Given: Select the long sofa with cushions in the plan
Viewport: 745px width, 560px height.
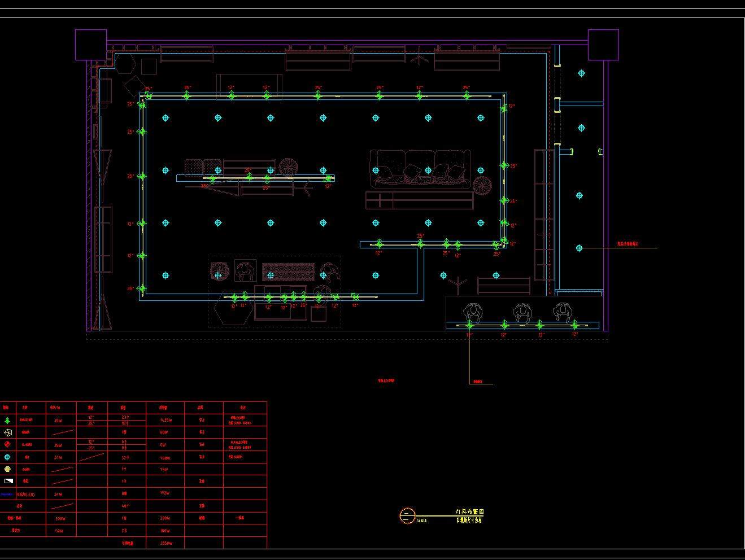Looking at the screenshot, I should (420, 168).
